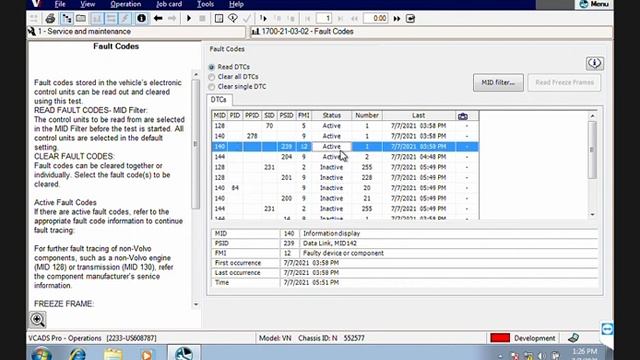The width and height of the screenshot is (640, 360).
Task: Click the DTC table scrollbar down arrow
Action: pos(592,215)
